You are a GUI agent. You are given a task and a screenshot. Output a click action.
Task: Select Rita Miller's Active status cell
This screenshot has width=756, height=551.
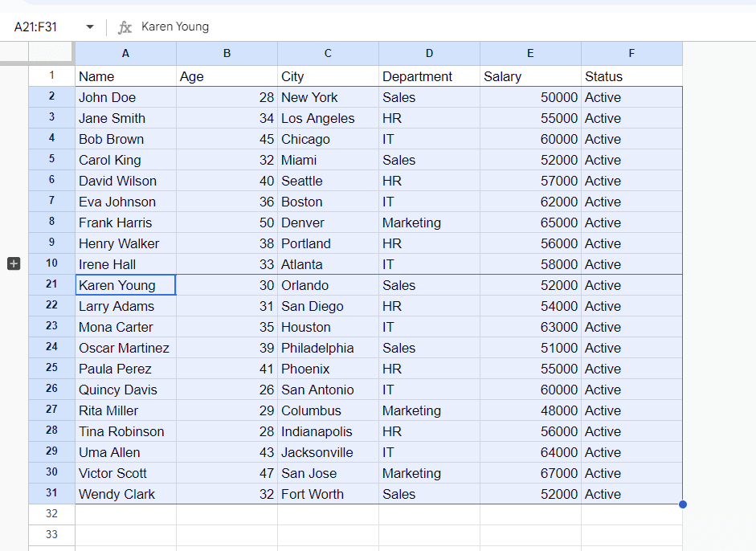click(631, 410)
